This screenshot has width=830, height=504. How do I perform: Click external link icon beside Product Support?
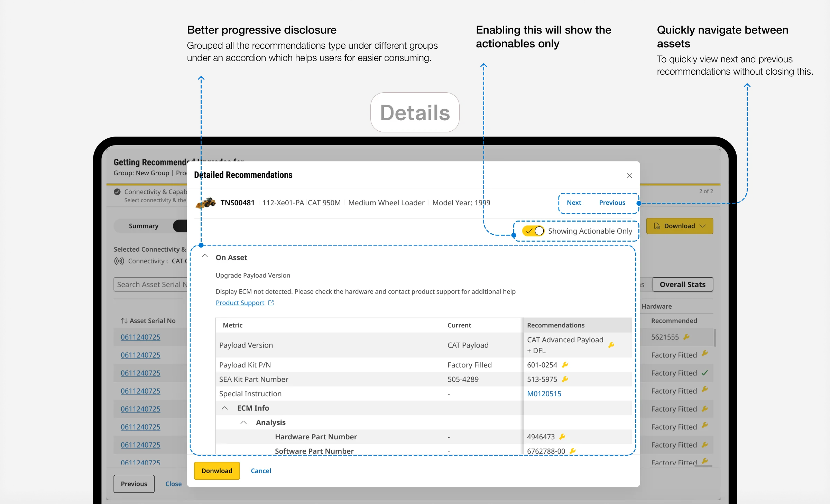point(271,303)
